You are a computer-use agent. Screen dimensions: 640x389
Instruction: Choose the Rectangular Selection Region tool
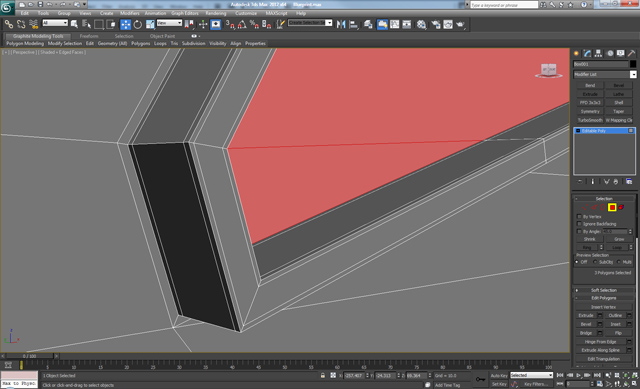[99, 24]
